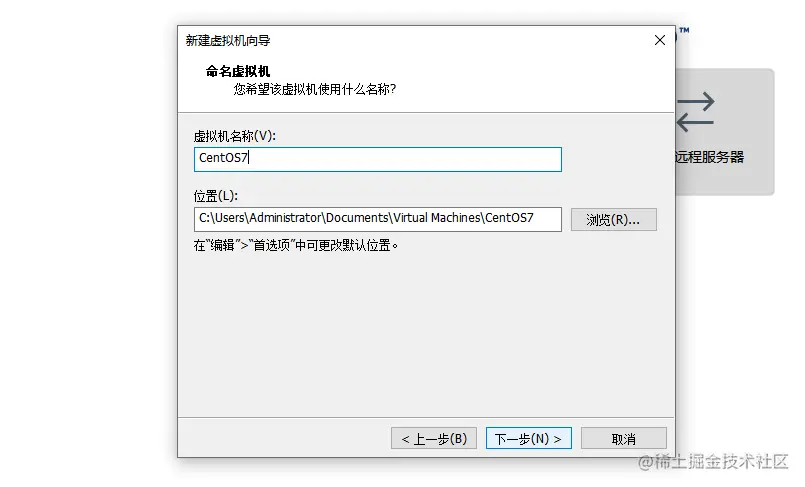Click the 位置(L): label

(x=215, y=195)
